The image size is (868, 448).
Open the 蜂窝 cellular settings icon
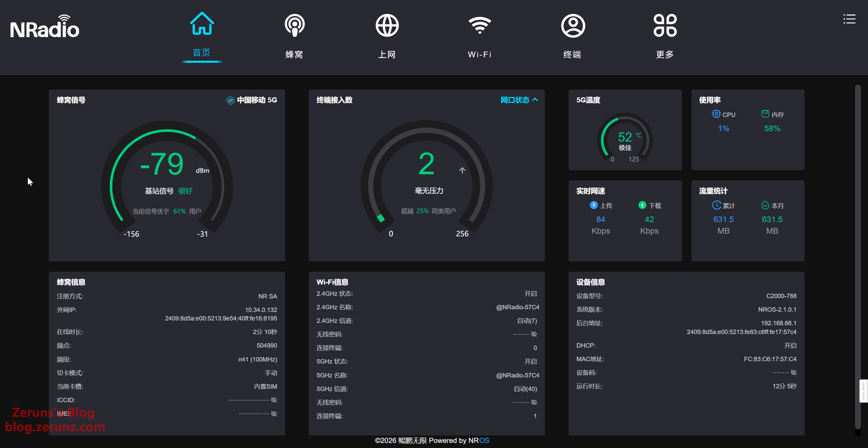[294, 25]
